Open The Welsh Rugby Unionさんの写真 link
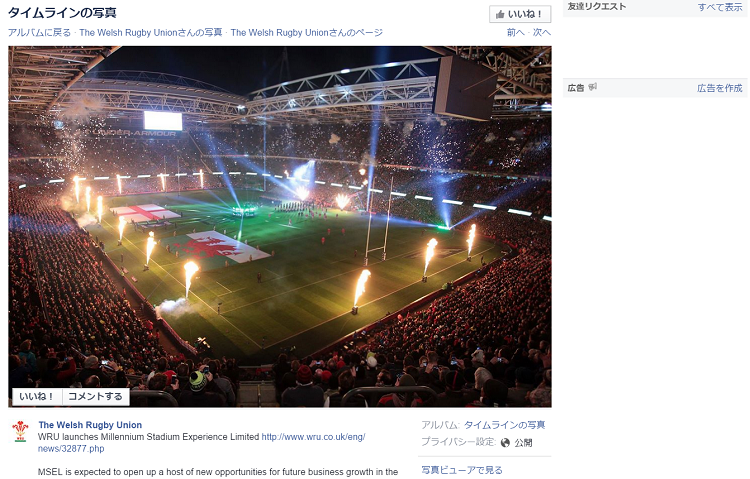The width and height of the screenshot is (750, 479). [151, 33]
